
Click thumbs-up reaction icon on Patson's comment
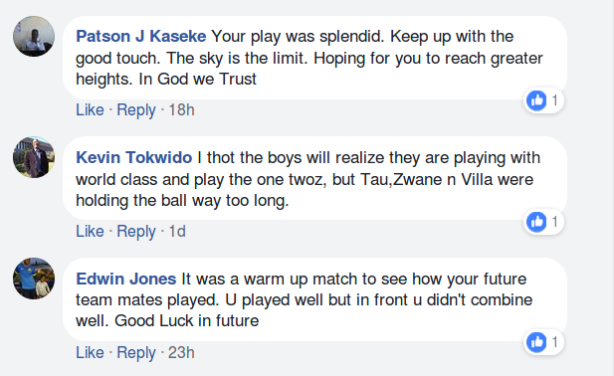tap(536, 101)
